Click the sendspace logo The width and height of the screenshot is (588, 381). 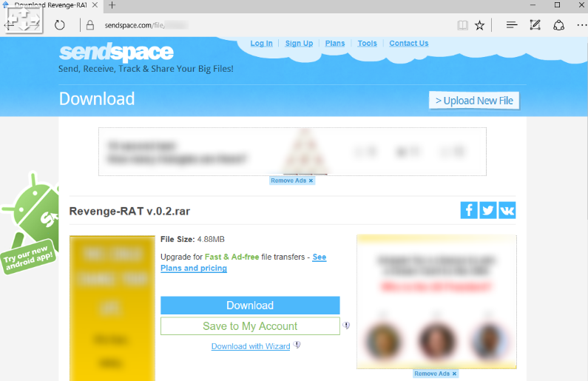tap(116, 52)
